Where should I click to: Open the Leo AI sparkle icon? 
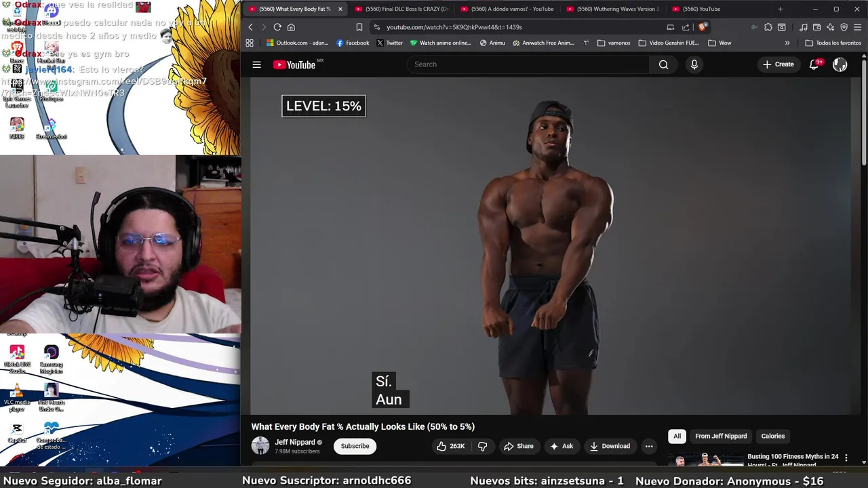831,27
